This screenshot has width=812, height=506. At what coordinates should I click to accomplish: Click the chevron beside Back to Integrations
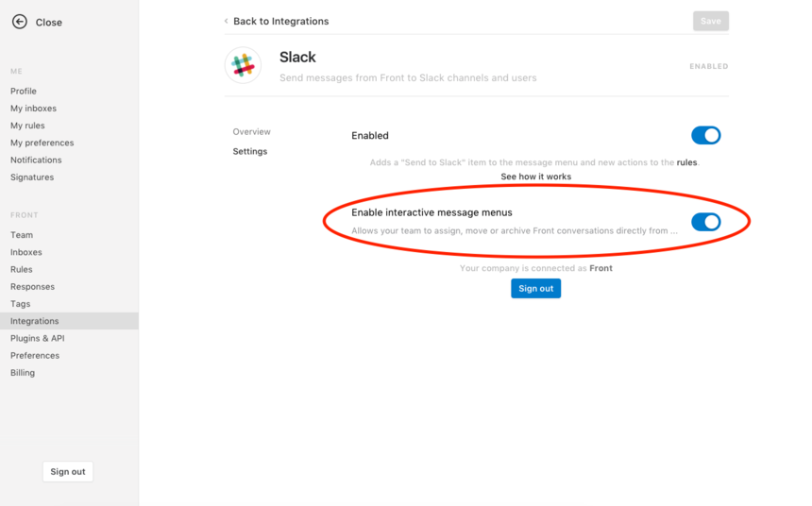226,21
